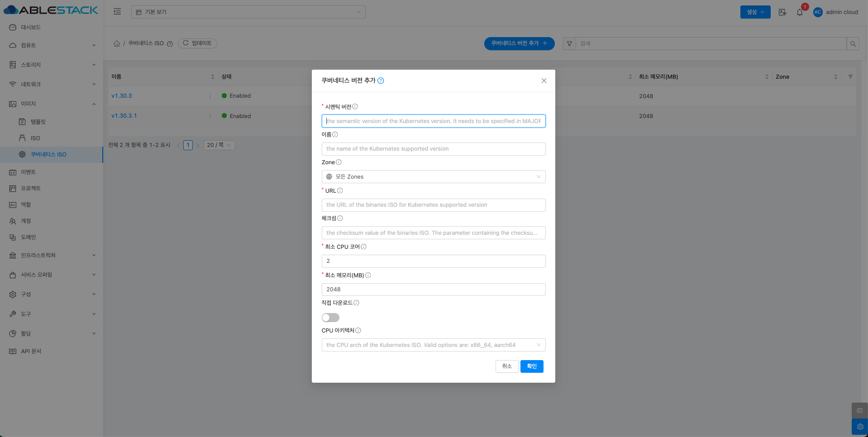
Task: Open the settings gear at bottom right
Action: 859,427
